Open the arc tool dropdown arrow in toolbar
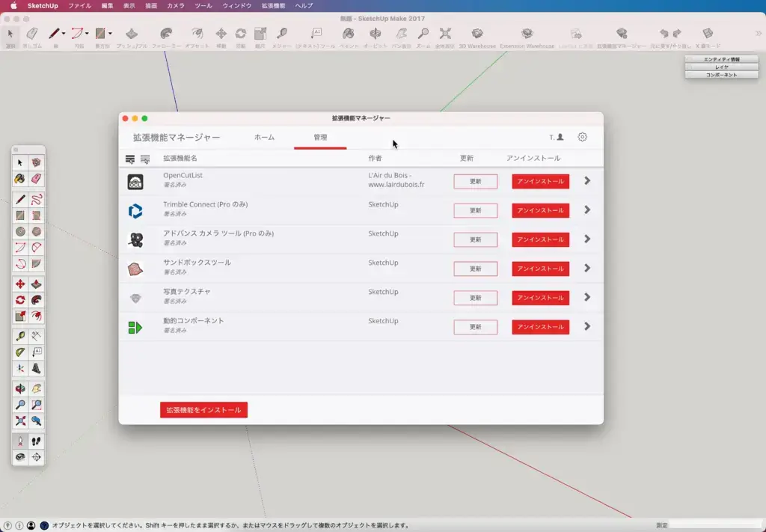The height and width of the screenshot is (532, 766). [87, 34]
